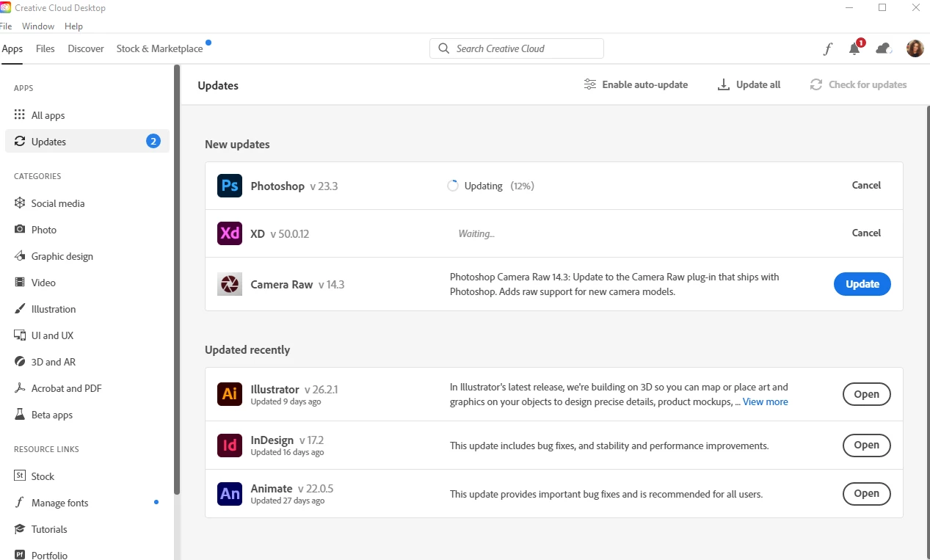The image size is (930, 560).
Task: Open the fonts icon in the top bar
Action: coord(828,48)
